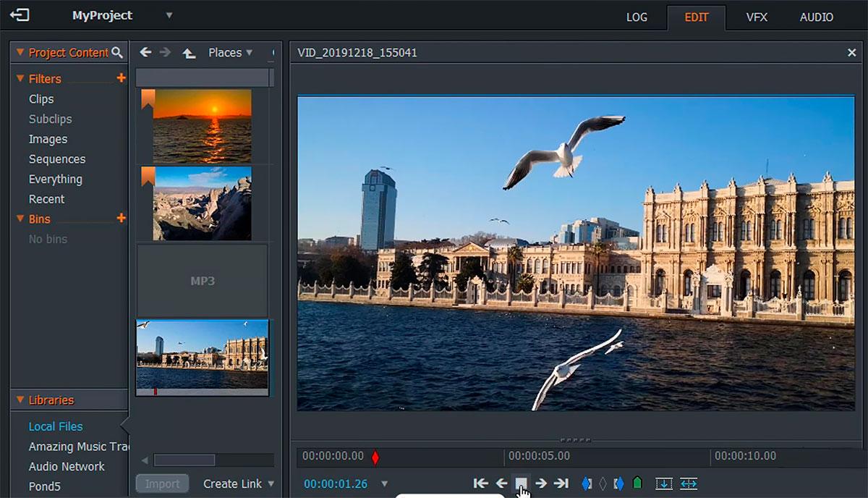Click the exit project icon

20,15
